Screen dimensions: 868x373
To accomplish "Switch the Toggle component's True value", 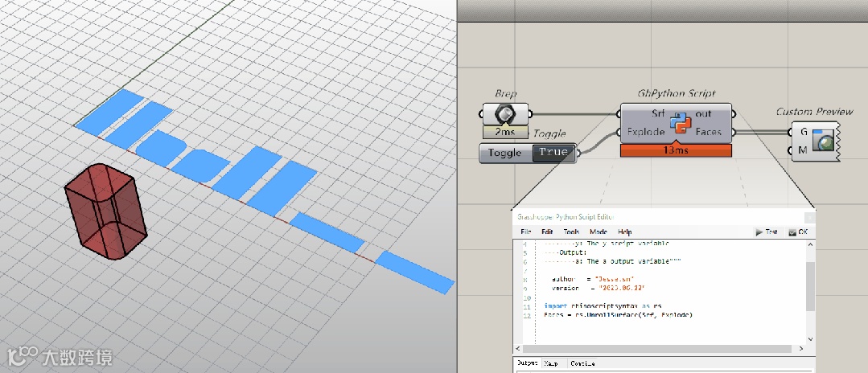I will pos(553,152).
